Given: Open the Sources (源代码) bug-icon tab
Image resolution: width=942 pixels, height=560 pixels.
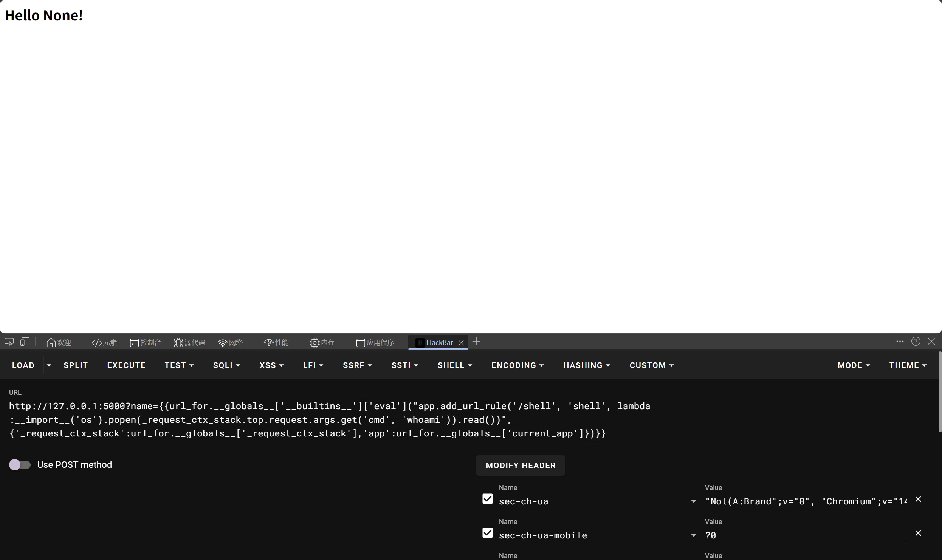Looking at the screenshot, I should coord(189,342).
